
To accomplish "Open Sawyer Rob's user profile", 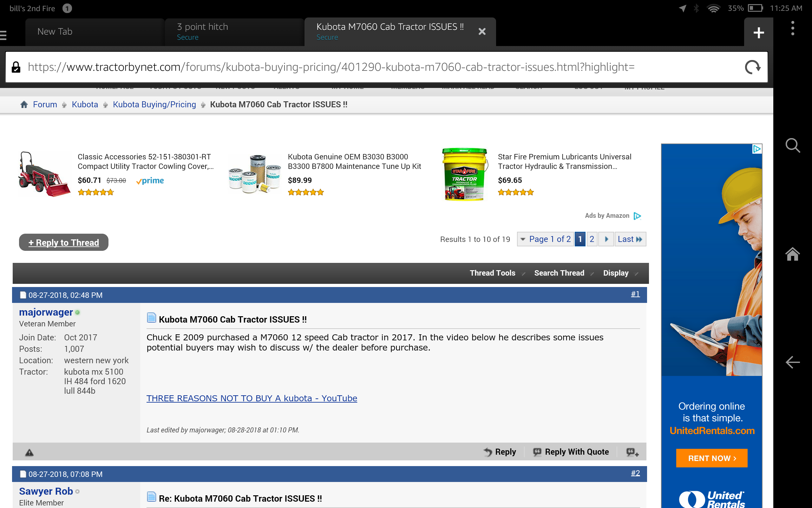I will (x=46, y=491).
